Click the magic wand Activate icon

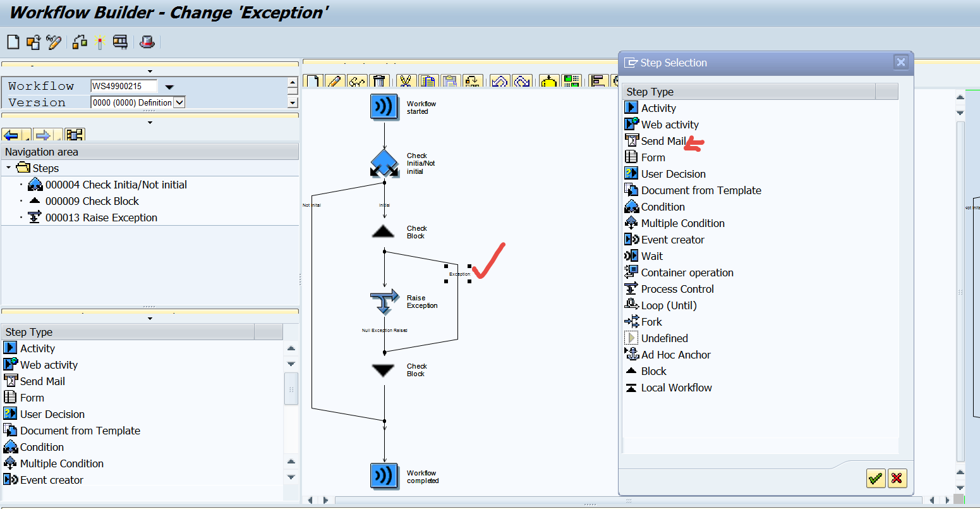[x=99, y=42]
